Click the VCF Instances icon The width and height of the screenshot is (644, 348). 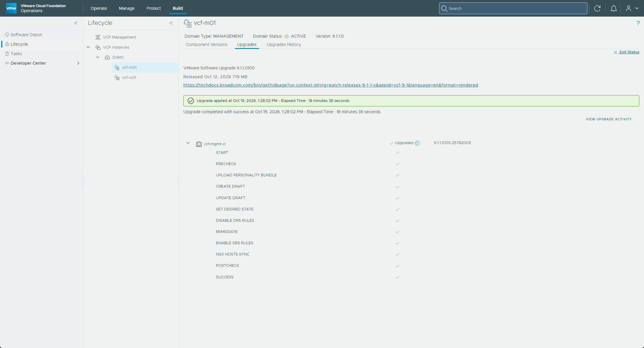(98, 47)
